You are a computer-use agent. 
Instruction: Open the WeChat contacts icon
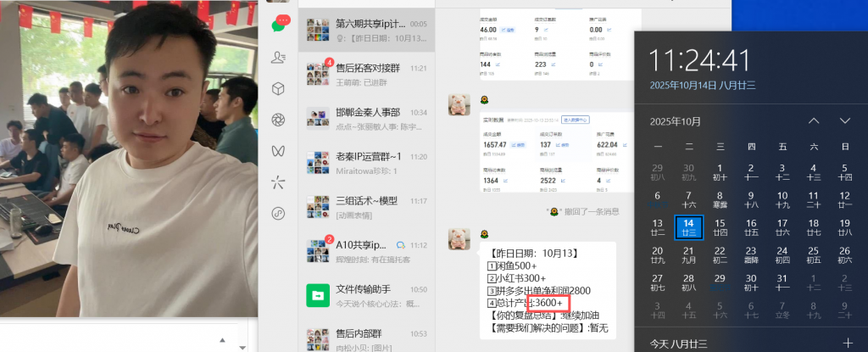pos(278,57)
